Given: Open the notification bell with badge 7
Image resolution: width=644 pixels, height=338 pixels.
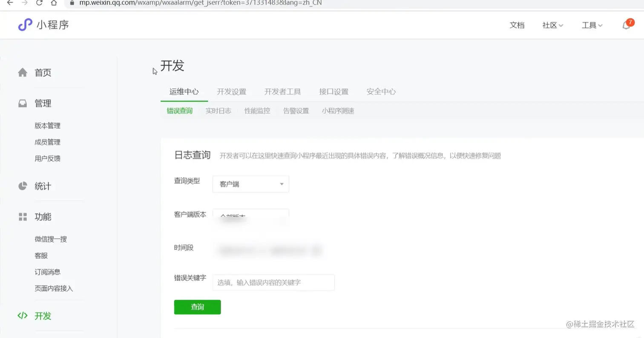Looking at the screenshot, I should click(626, 25).
